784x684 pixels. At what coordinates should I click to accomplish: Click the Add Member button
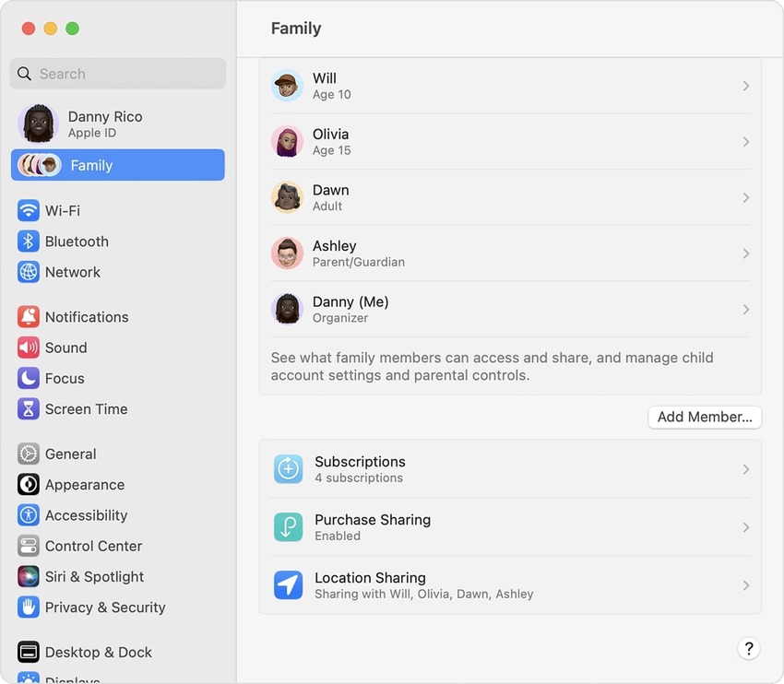705,417
